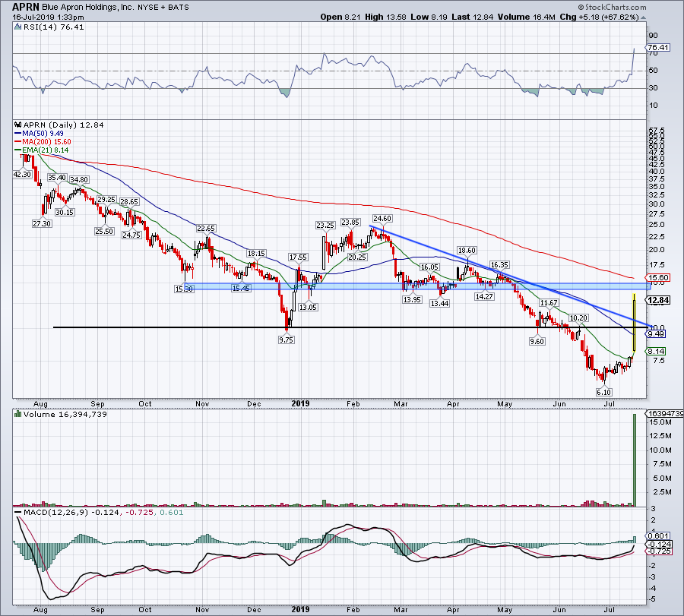Select the APRN ticker symbol in the header
Image resolution: width=684 pixels, height=616 pixels.
tap(26, 7)
